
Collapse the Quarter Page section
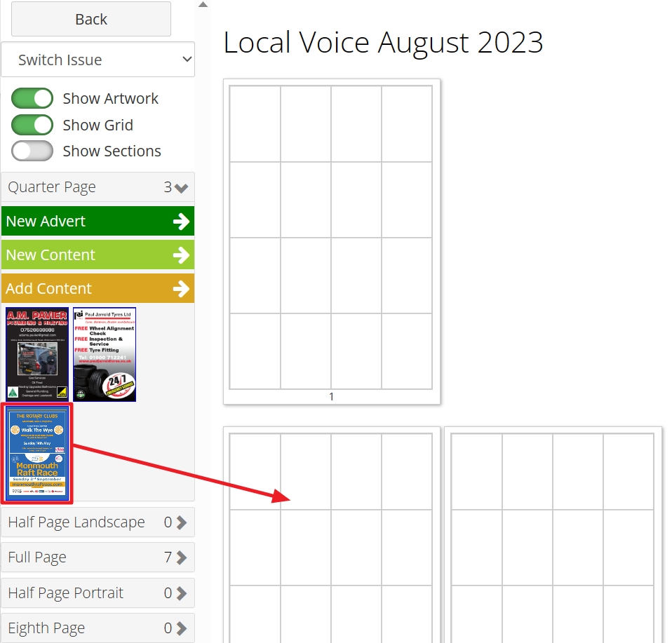98,187
